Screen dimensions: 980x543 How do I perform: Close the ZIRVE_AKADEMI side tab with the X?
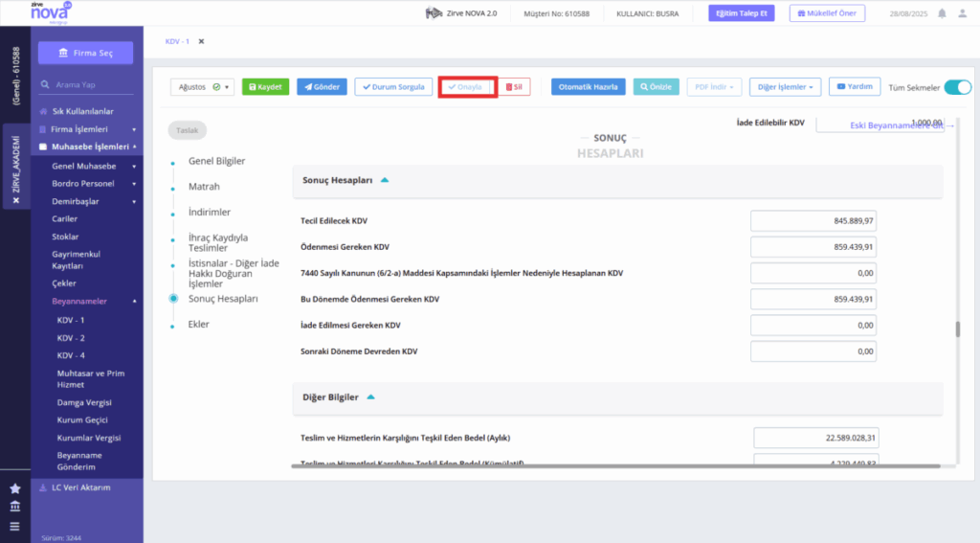coord(16,200)
